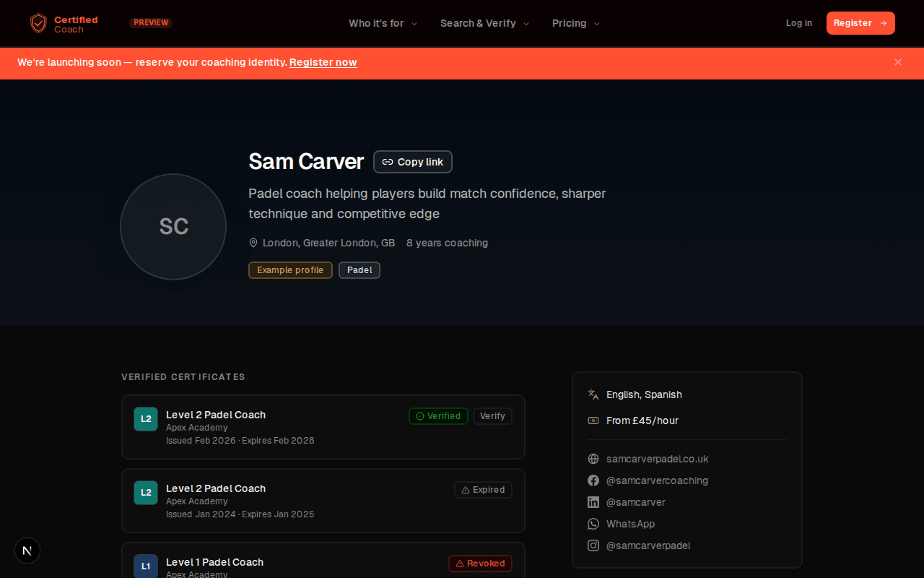Viewport: 924px width, 578px height.
Task: Click the Instagram icon beside @samcarverpadel
Action: click(x=593, y=545)
